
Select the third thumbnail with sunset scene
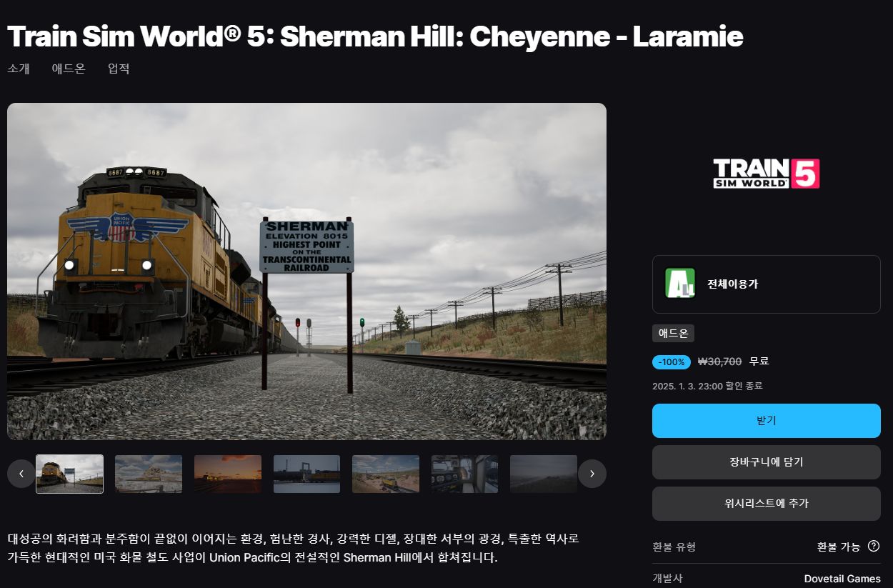(228, 474)
